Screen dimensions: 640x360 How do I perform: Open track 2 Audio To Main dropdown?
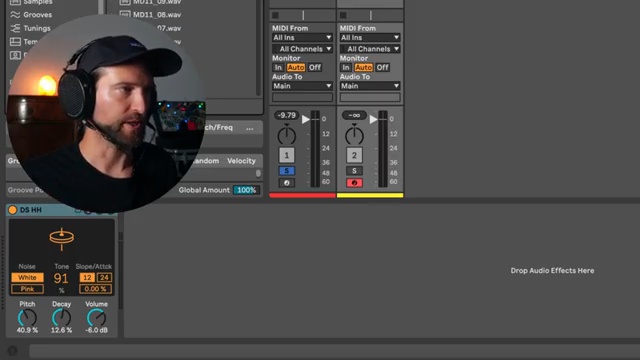(370, 86)
